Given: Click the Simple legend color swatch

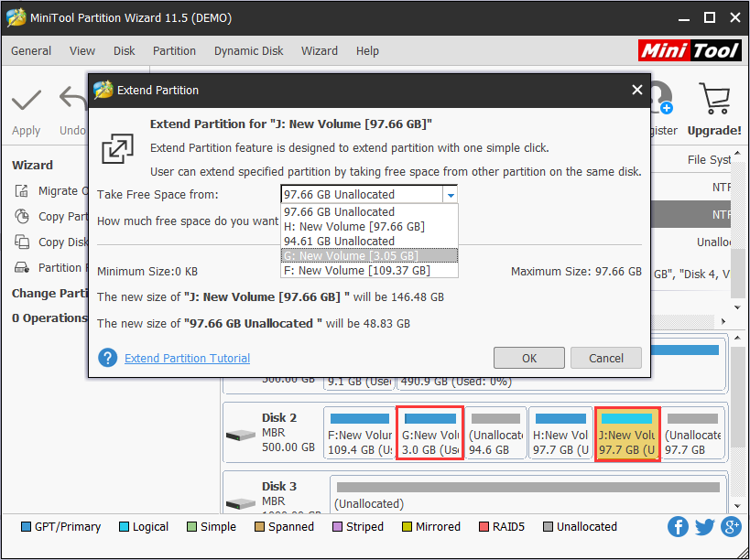Looking at the screenshot, I should click(191, 527).
